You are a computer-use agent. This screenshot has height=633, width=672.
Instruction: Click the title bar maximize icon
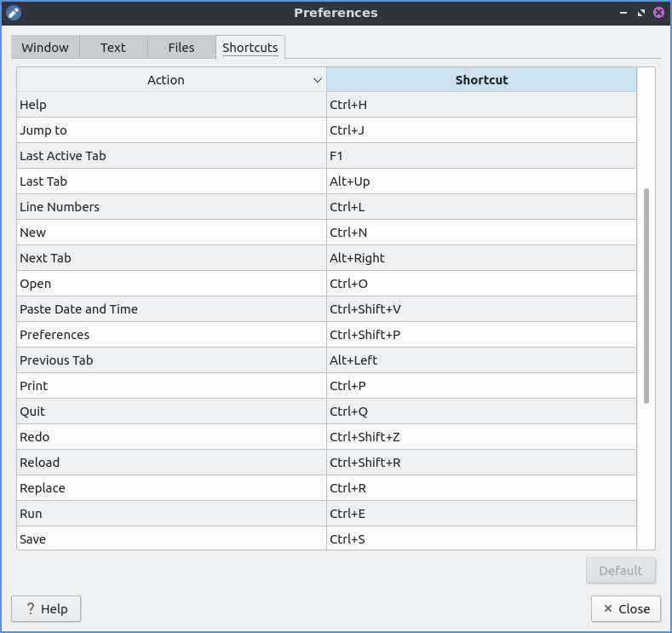[x=641, y=13]
